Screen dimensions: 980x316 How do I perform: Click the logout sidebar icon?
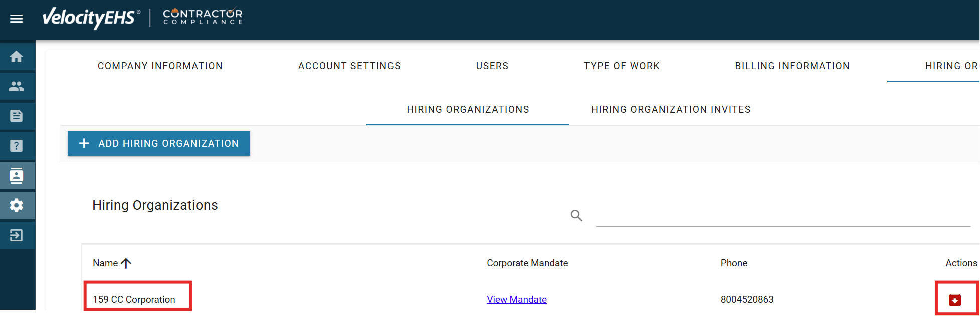(17, 235)
